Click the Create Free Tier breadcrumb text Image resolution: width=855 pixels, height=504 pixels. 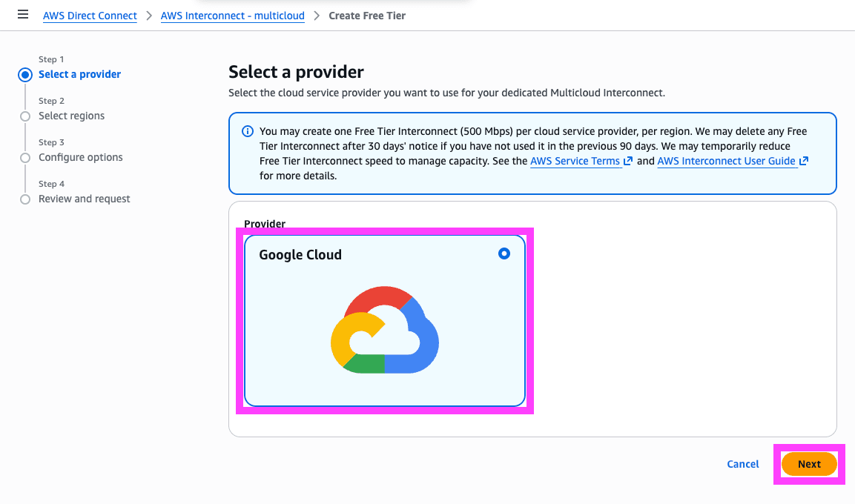tap(367, 16)
